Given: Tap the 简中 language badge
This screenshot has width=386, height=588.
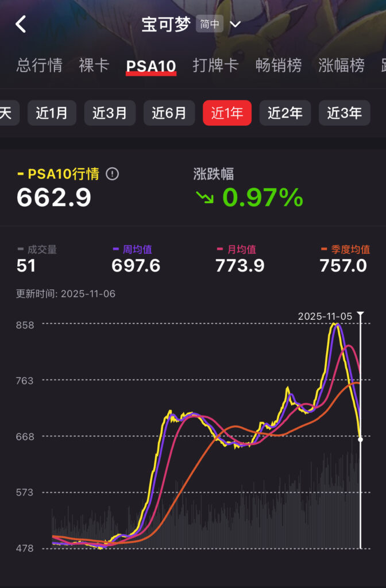Looking at the screenshot, I should [209, 25].
